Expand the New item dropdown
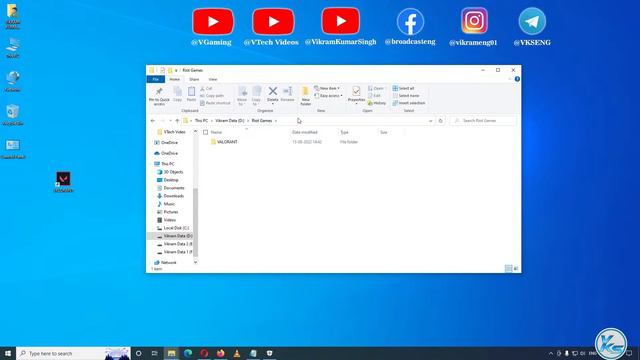The image size is (640, 360). click(327, 89)
